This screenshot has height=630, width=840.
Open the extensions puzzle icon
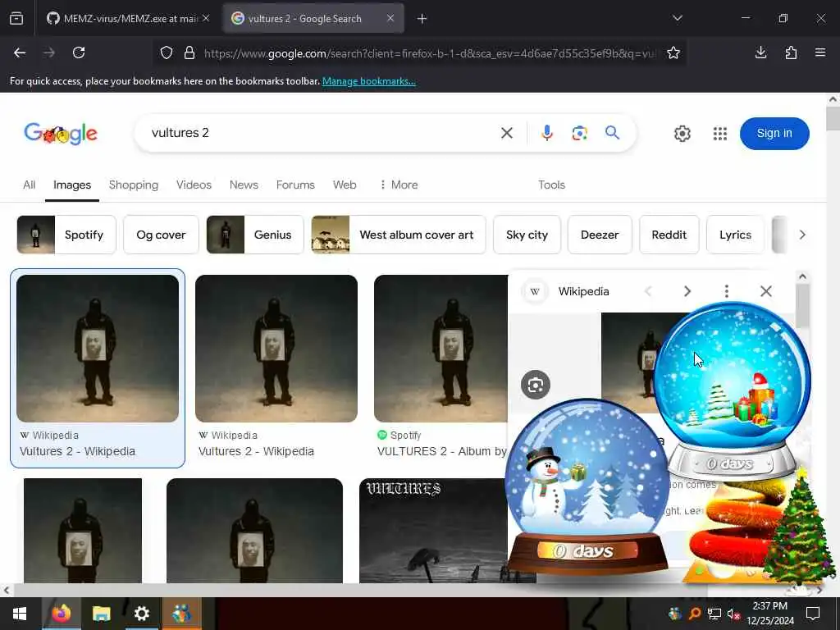(791, 52)
